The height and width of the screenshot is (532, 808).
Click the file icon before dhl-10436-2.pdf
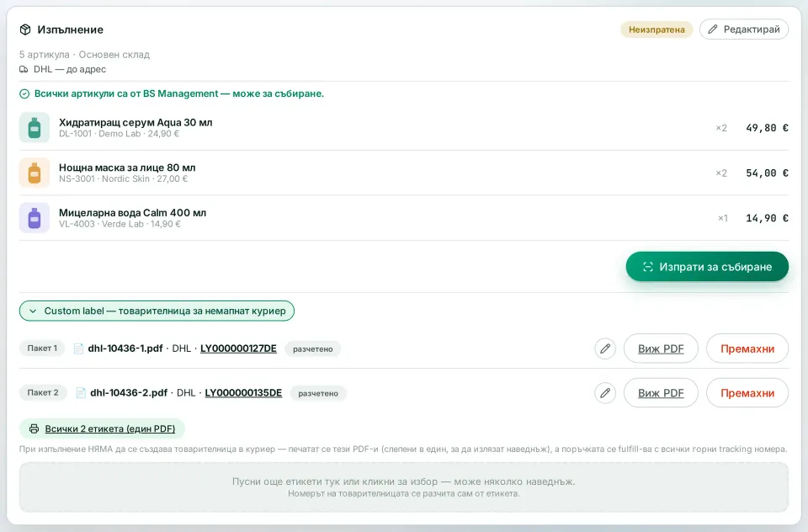pos(81,393)
